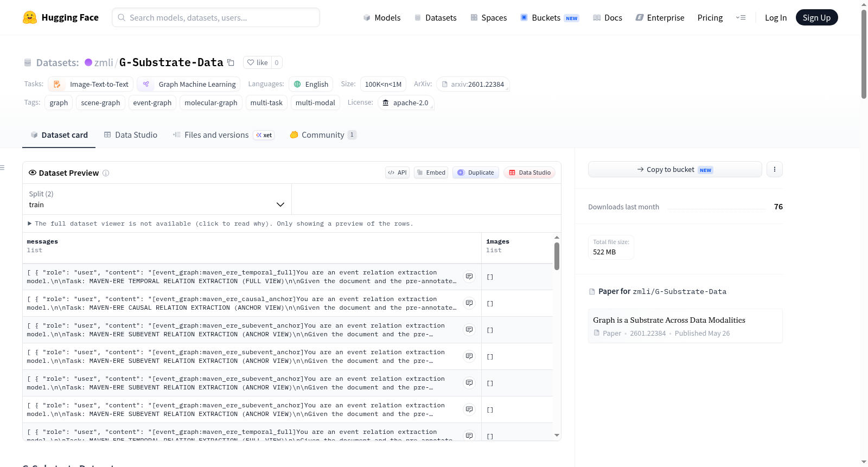This screenshot has height=467, width=868.
Task: Click the molecular-graph tag
Action: [x=211, y=103]
